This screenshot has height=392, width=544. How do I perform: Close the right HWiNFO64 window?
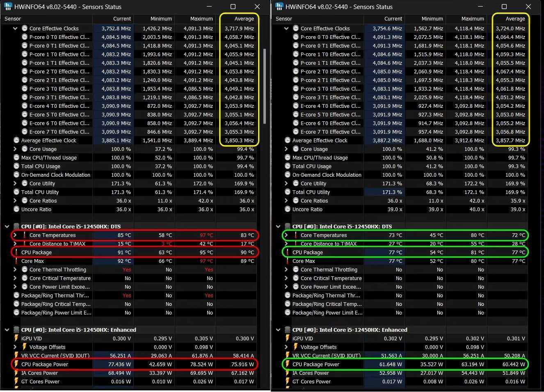click(x=528, y=7)
